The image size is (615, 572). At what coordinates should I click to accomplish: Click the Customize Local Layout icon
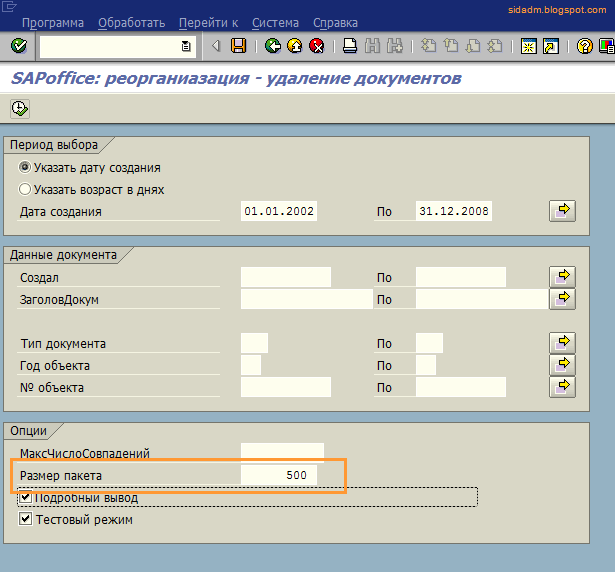click(x=607, y=46)
